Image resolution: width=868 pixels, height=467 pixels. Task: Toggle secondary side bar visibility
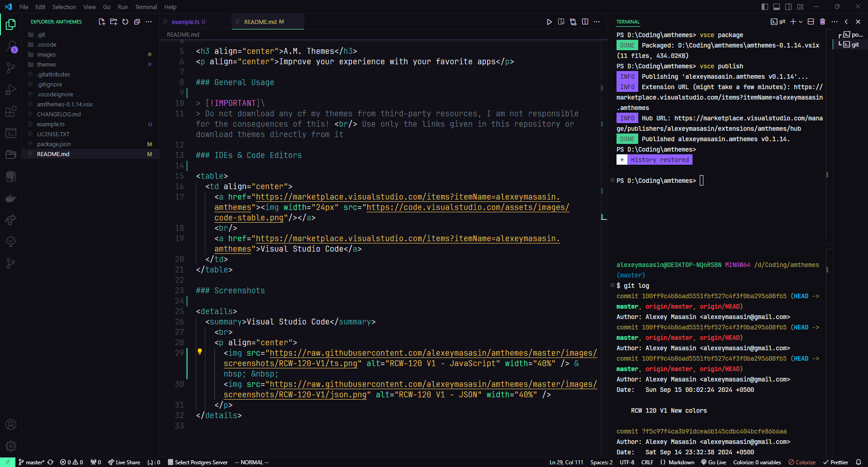788,7
